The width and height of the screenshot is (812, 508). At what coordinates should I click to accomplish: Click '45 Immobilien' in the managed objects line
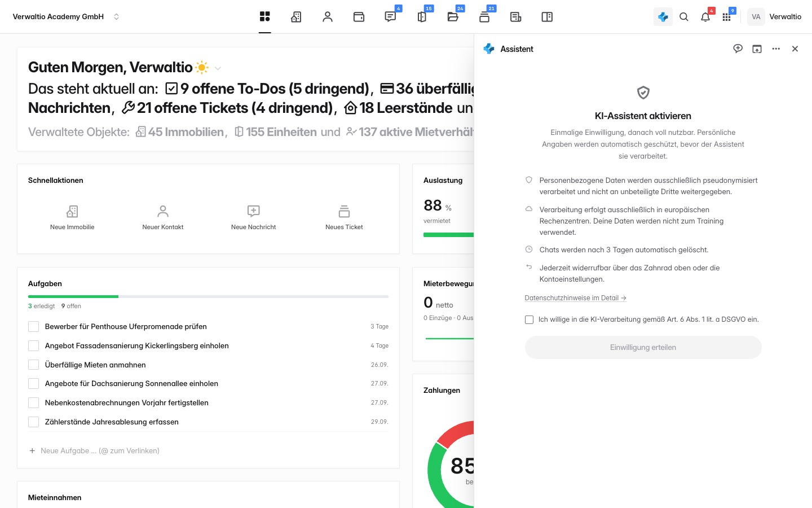pos(180,132)
